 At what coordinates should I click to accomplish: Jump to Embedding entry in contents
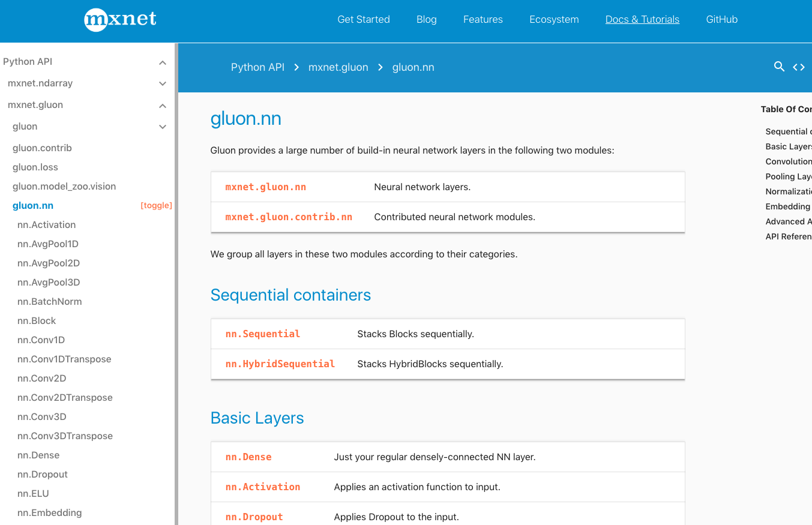click(789, 206)
